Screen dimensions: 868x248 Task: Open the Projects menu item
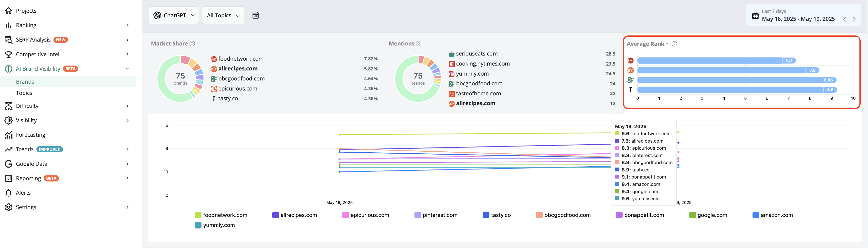pos(68,11)
